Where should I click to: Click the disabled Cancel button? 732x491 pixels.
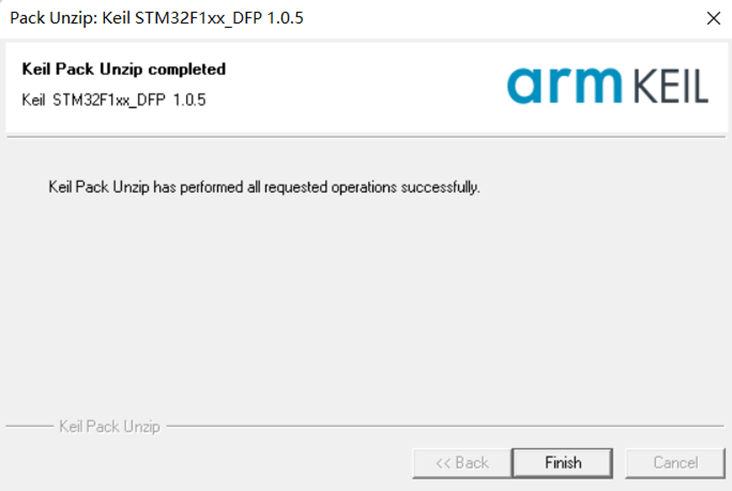point(676,463)
